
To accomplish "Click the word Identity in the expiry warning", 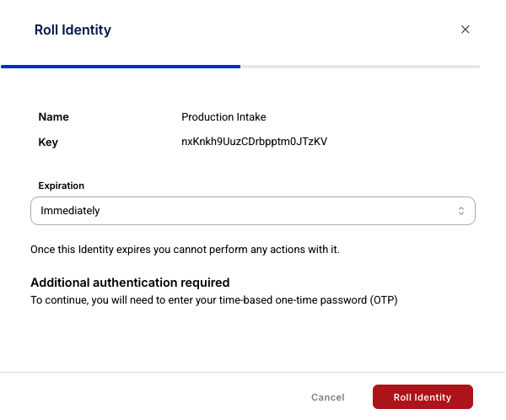I will tap(96, 250).
